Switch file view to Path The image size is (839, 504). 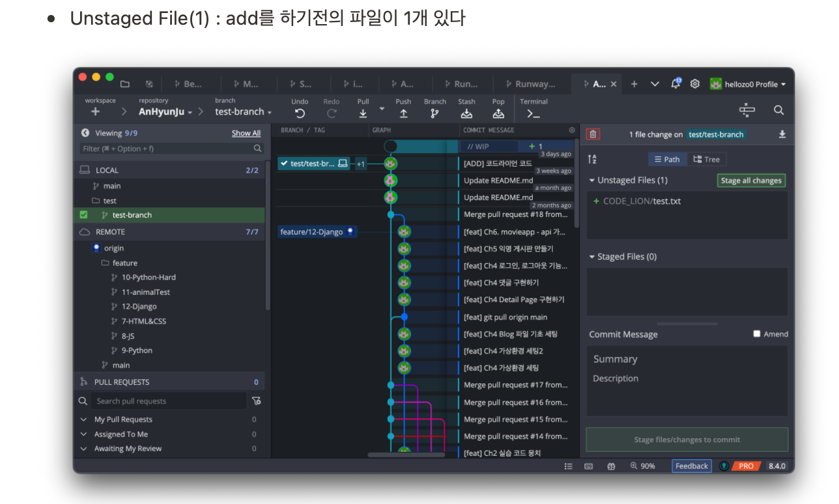[x=667, y=159]
